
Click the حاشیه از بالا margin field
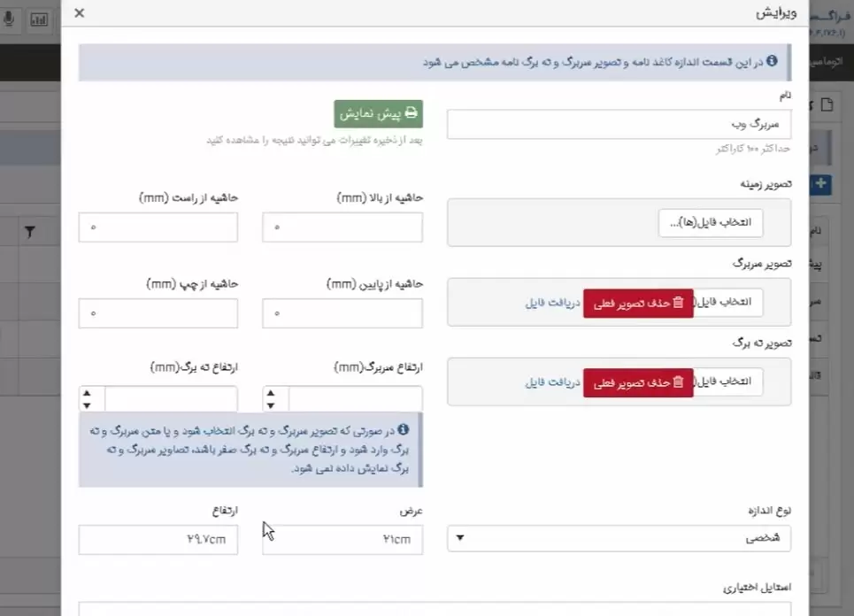click(341, 227)
